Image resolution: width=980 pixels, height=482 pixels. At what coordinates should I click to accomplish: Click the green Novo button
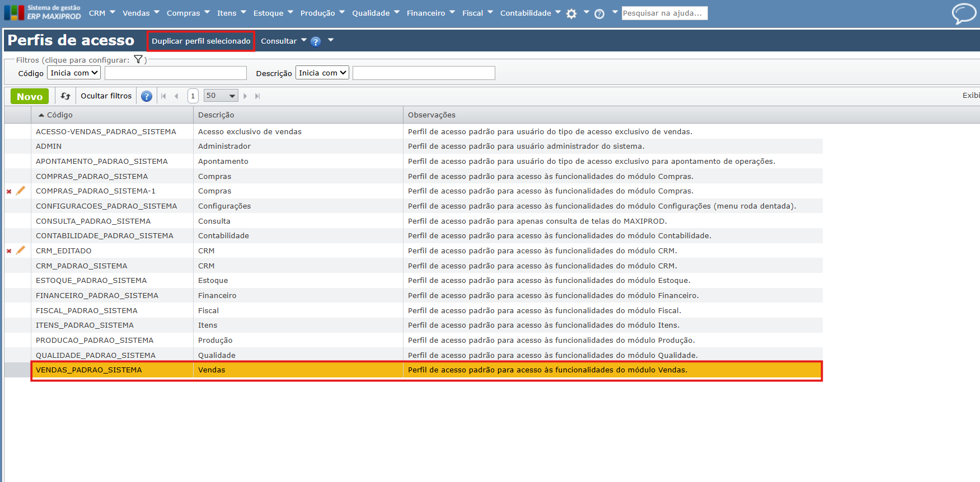pyautogui.click(x=30, y=96)
